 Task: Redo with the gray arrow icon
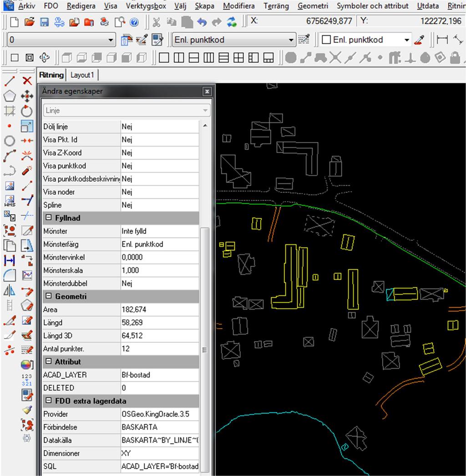[x=217, y=22]
